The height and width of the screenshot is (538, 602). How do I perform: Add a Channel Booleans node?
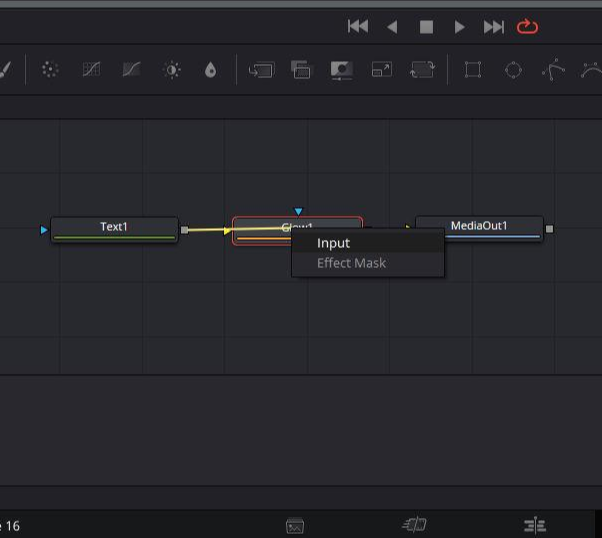301,70
